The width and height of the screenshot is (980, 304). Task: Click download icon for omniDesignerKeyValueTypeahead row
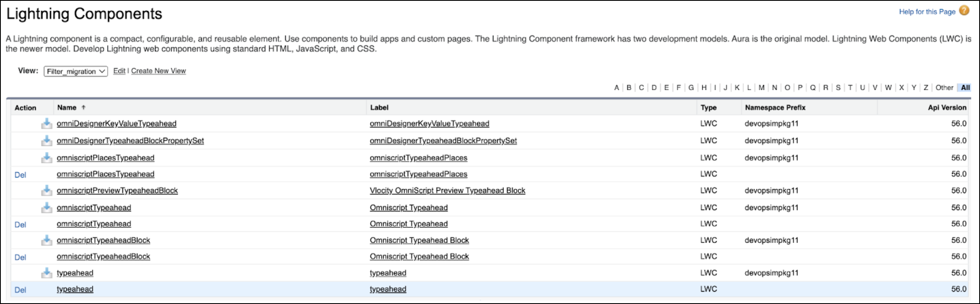pos(47,123)
